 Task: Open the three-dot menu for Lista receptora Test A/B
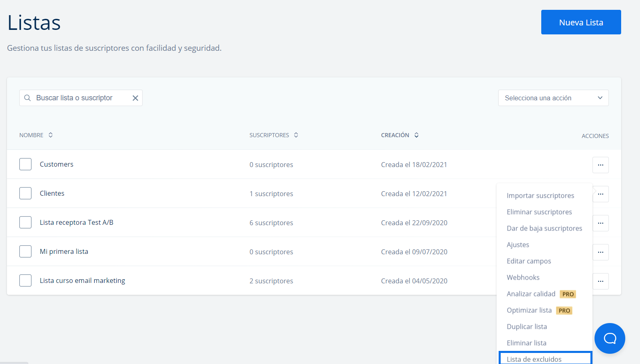click(601, 223)
